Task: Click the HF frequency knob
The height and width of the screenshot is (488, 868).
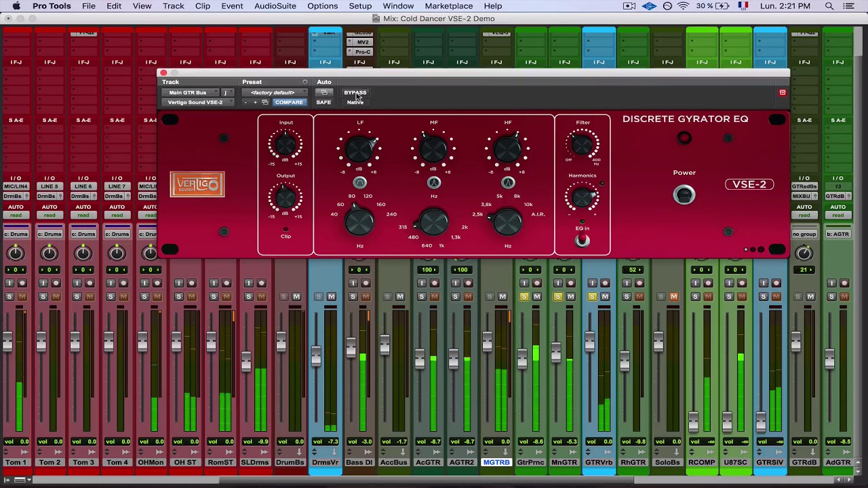Action: point(508,221)
